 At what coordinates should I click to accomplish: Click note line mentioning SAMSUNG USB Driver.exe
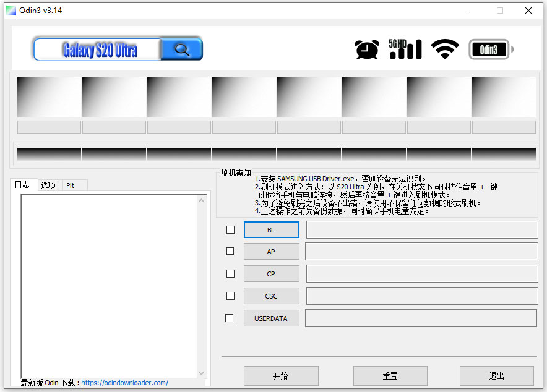point(340,179)
